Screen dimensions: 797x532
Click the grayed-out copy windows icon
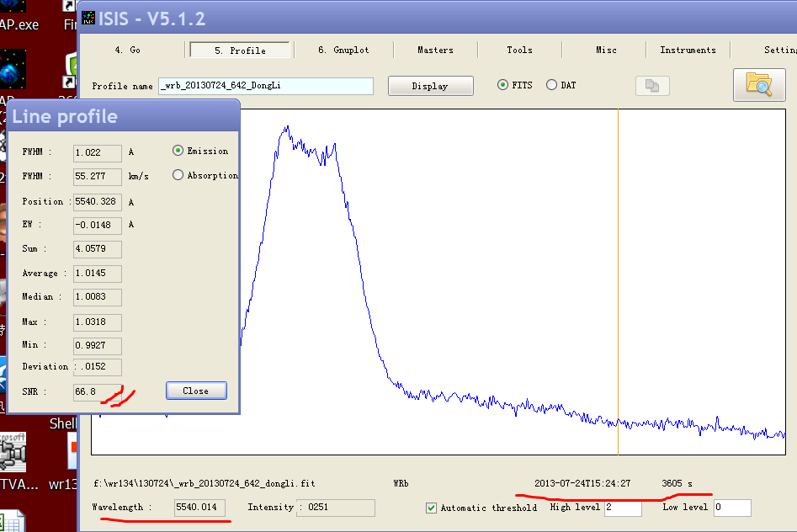(x=651, y=85)
